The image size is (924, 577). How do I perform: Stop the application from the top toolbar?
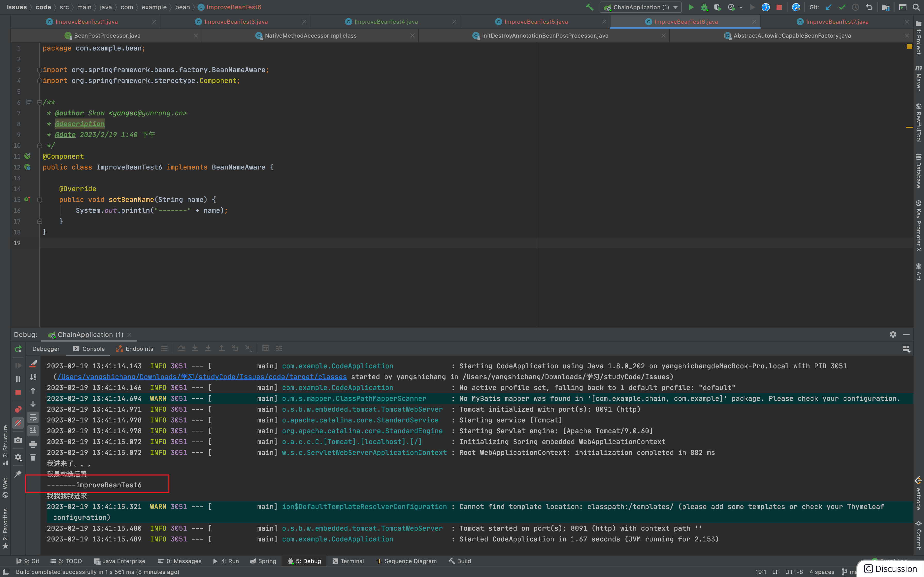pyautogui.click(x=779, y=7)
